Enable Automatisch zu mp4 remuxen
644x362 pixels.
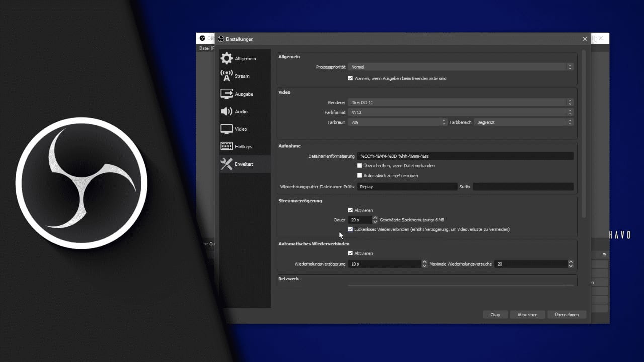[x=359, y=176]
